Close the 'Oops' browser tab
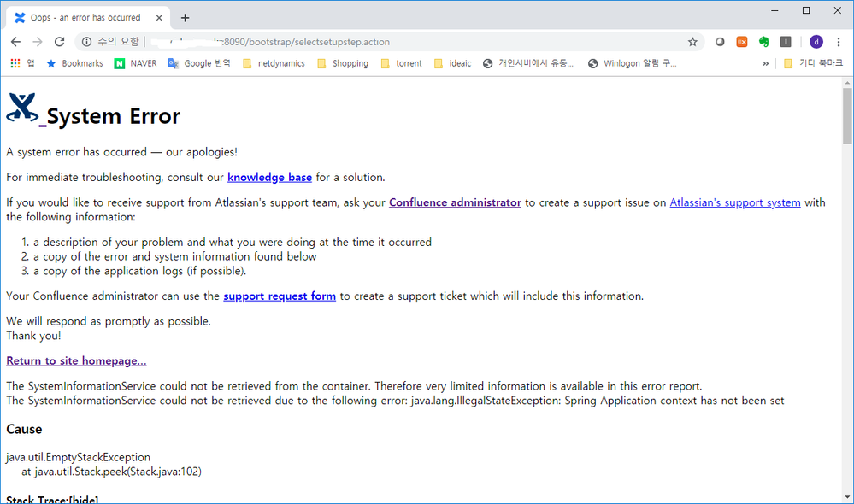This screenshot has height=504, width=854. [159, 17]
